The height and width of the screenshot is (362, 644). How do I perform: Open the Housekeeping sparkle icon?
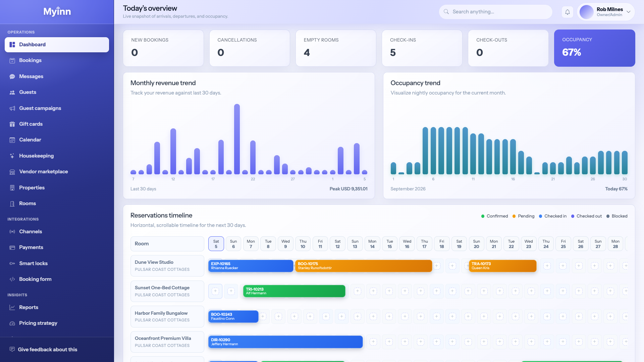pyautogui.click(x=12, y=156)
